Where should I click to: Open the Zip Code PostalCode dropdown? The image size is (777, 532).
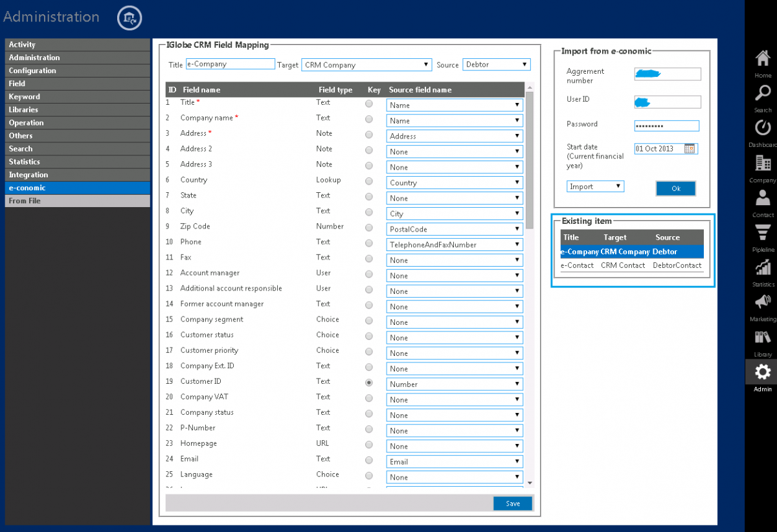pos(455,229)
